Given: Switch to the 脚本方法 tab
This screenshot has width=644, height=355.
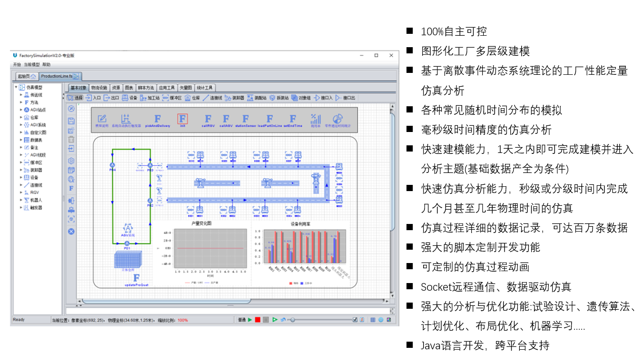Looking at the screenshot, I should [x=146, y=88].
